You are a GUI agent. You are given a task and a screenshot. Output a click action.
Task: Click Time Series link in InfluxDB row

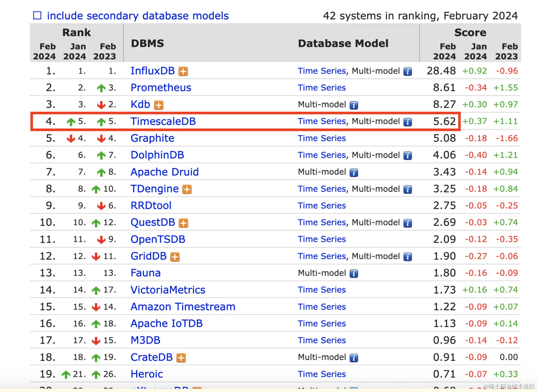pos(322,71)
